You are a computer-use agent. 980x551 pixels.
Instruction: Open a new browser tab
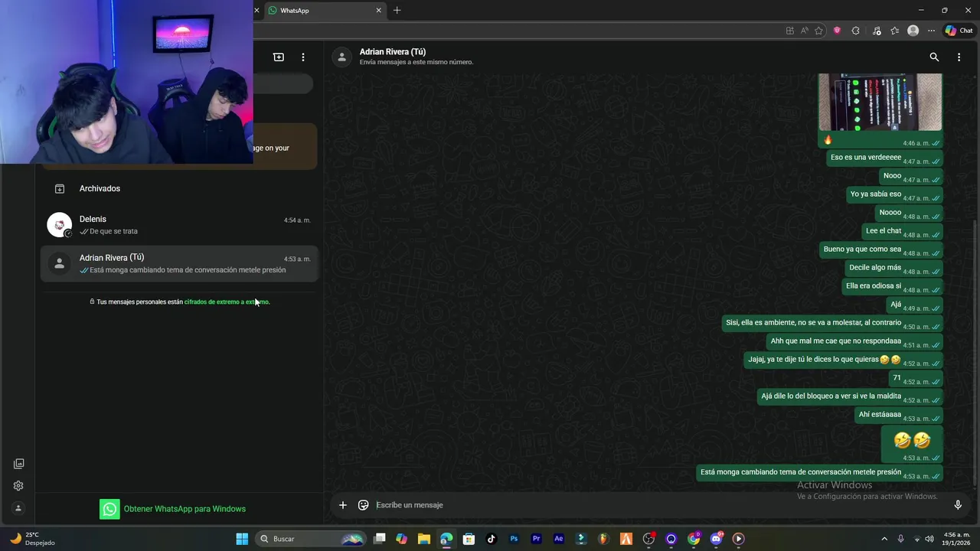(x=397, y=10)
